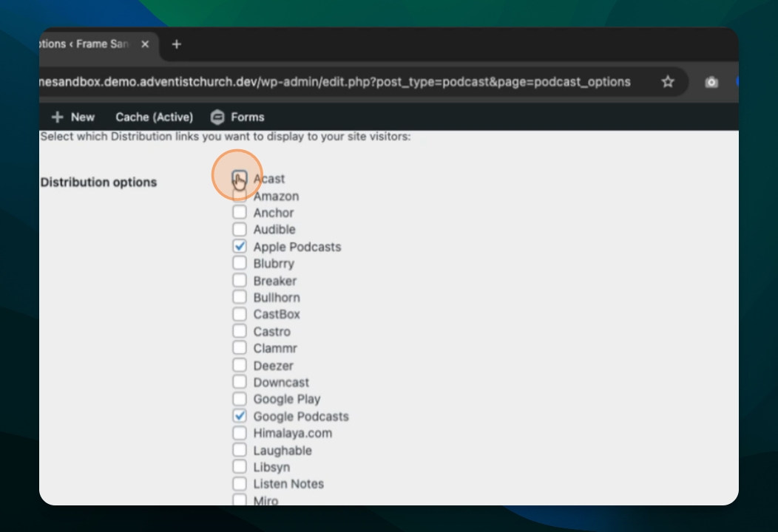The image size is (778, 532).
Task: Uncheck the Apple Podcasts checkbox
Action: 240,246
